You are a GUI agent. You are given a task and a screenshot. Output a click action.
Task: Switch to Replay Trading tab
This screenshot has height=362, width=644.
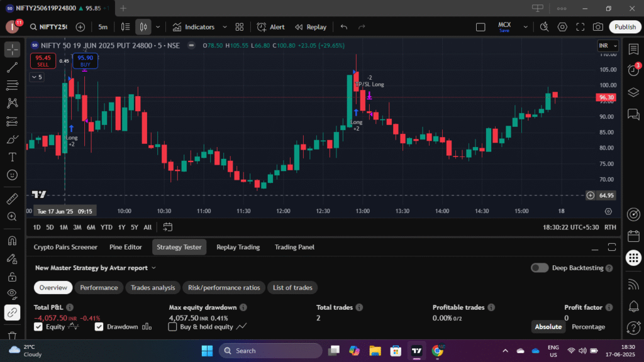coord(238,247)
